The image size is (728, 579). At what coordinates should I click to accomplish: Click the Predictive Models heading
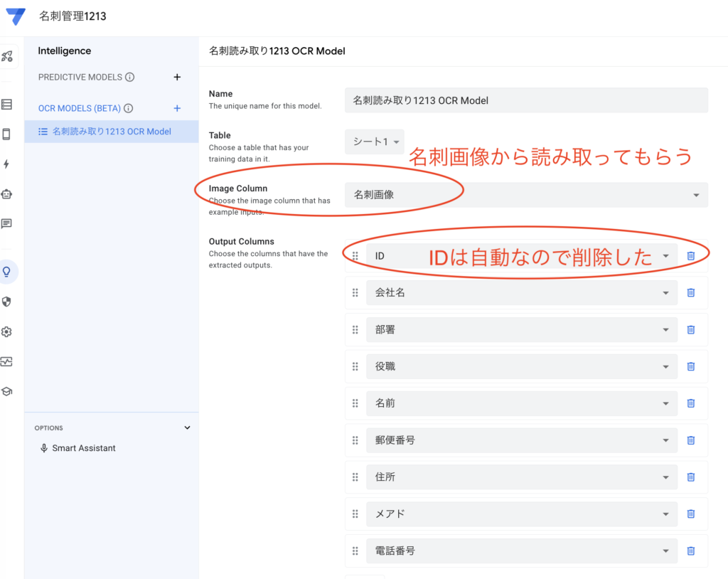(x=80, y=77)
